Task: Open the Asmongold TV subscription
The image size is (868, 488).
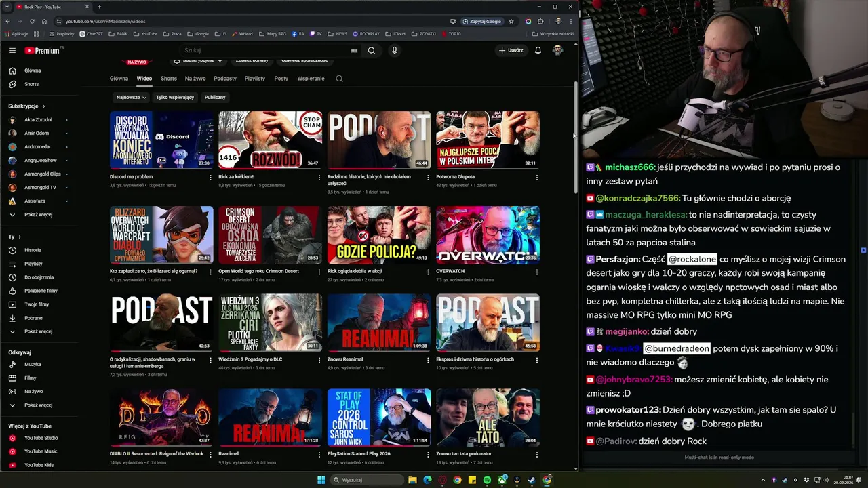Action: 39,187
